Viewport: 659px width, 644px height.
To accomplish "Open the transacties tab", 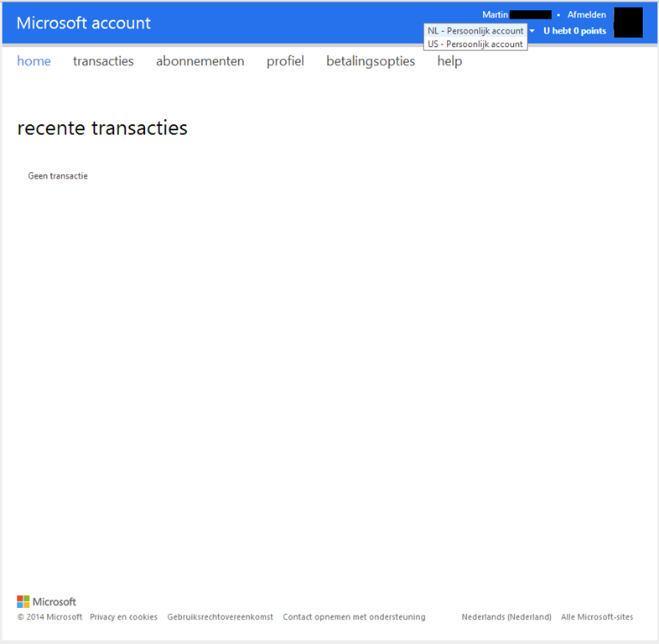I will [103, 61].
